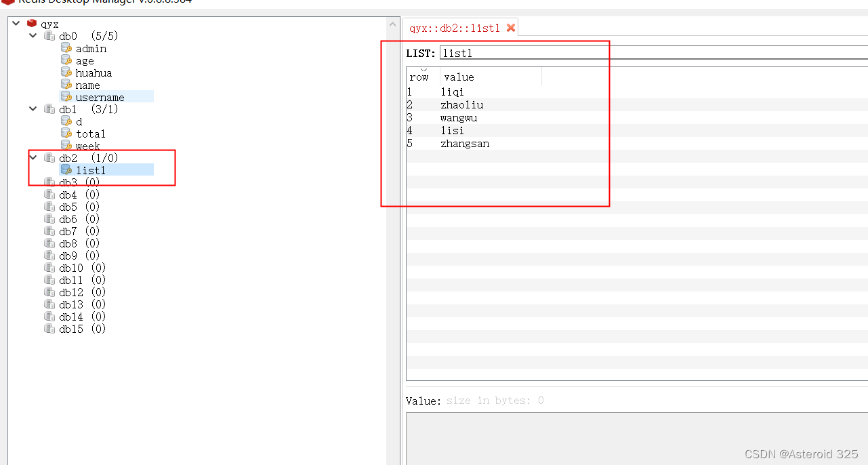Click the db0 database icon

[49, 36]
